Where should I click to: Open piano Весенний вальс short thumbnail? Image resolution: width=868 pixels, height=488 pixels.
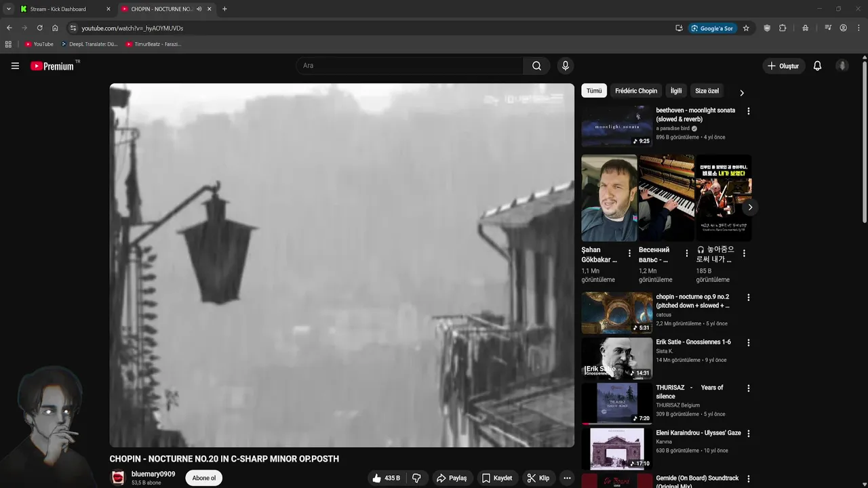666,198
